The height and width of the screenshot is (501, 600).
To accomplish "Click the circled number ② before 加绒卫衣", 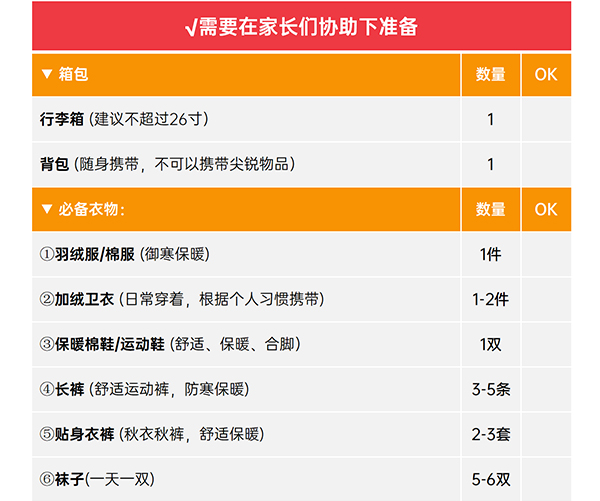I will pos(46,299).
